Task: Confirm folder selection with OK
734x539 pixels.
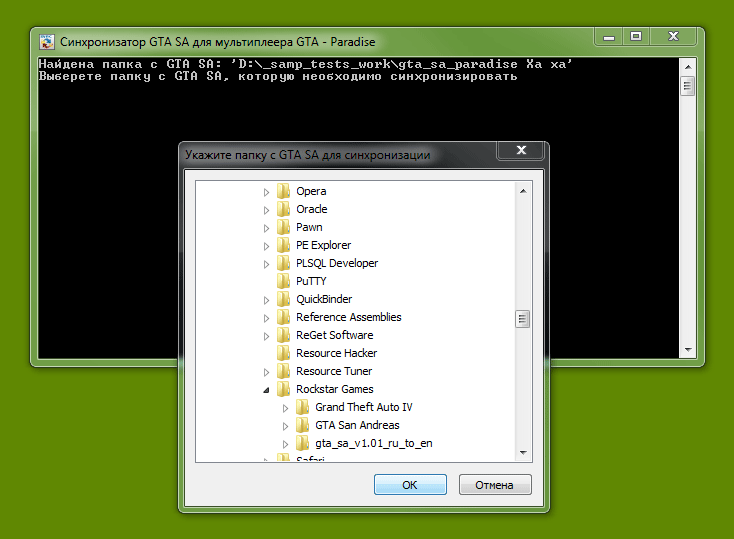Action: 410,485
